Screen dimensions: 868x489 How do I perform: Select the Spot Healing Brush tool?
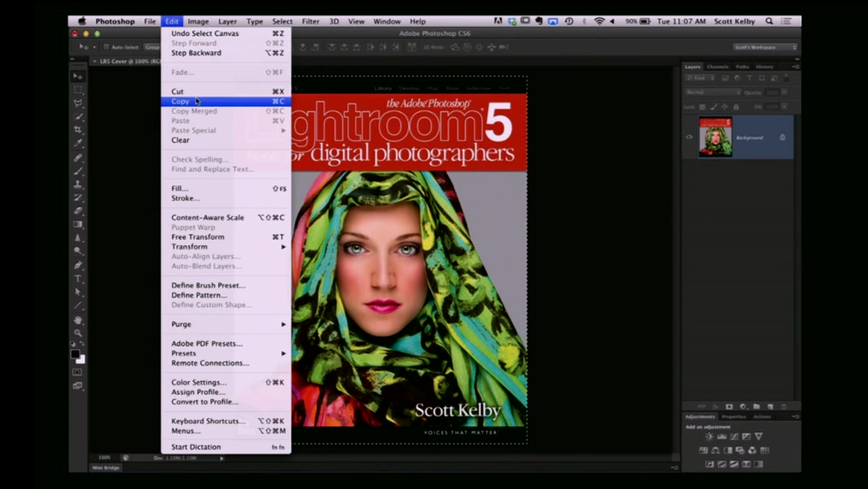77,158
